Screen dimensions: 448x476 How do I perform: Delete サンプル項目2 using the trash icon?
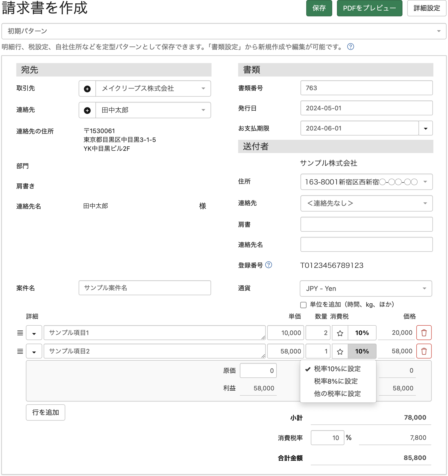point(424,351)
